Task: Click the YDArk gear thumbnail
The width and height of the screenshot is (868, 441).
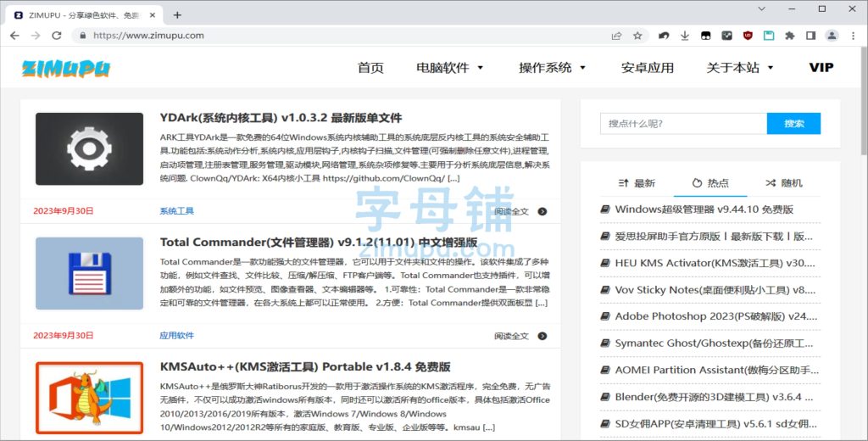Action: click(x=89, y=149)
